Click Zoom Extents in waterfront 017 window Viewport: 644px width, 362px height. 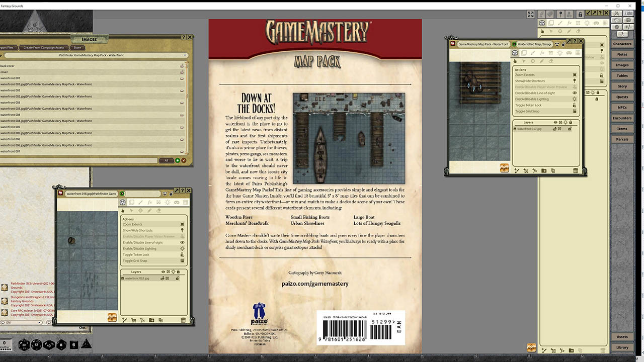tap(546, 75)
